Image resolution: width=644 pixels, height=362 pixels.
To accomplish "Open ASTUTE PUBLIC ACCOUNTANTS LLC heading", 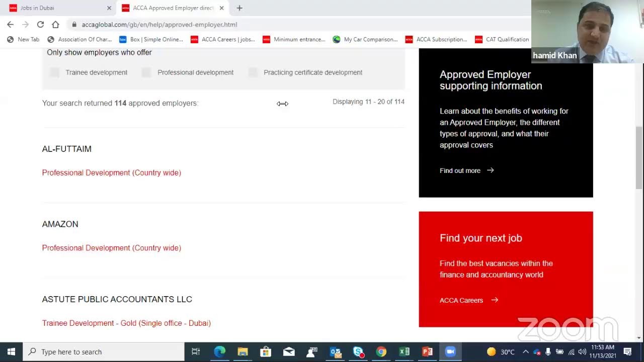I will 117,299.
